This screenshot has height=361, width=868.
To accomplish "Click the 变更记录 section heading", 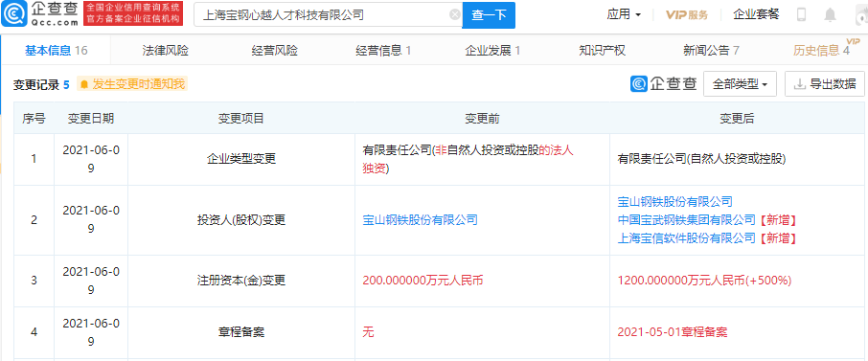I will 36,84.
